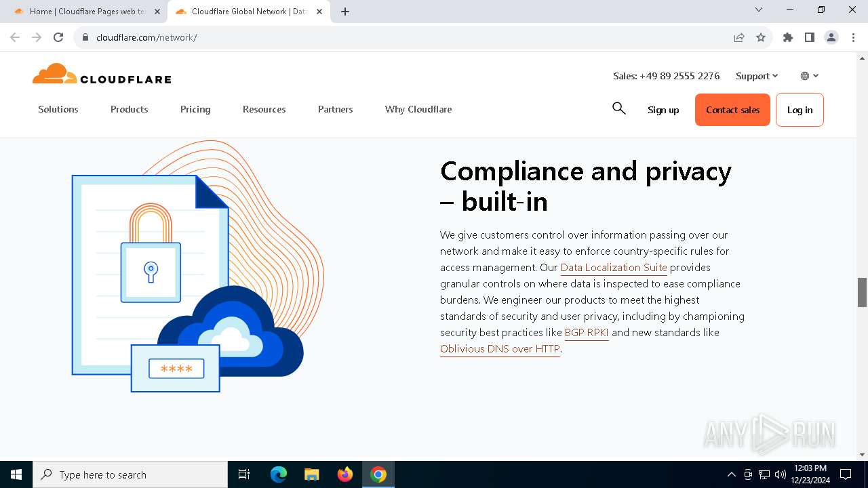Go back to the previous page
The width and height of the screenshot is (868, 488).
pyautogui.click(x=15, y=37)
